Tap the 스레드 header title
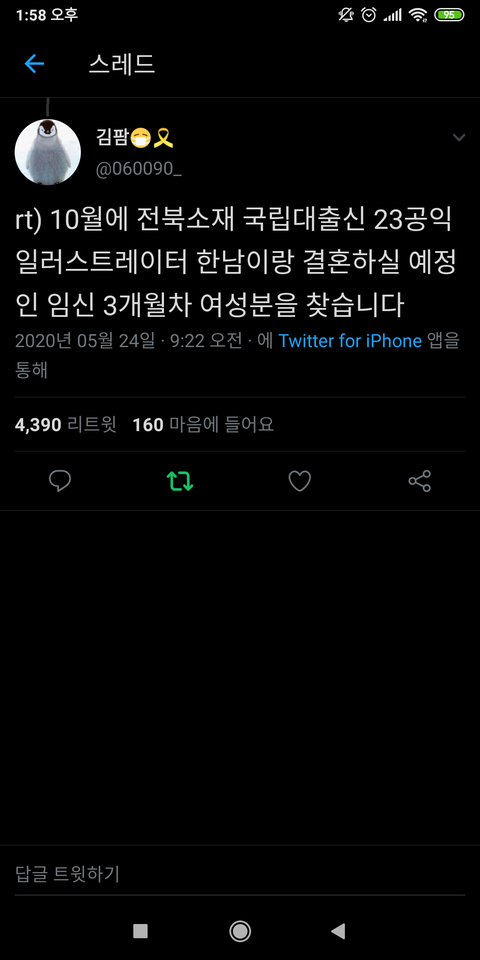 pos(121,64)
